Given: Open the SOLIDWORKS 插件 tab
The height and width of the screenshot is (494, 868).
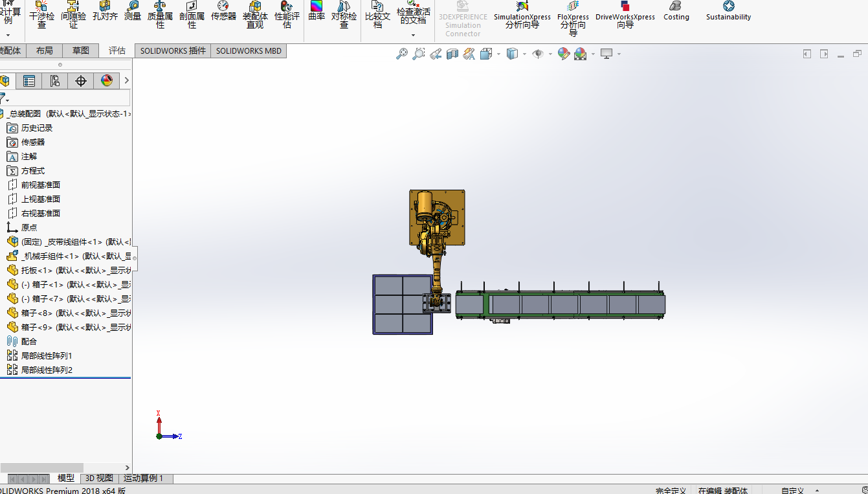Looking at the screenshot, I should point(173,51).
